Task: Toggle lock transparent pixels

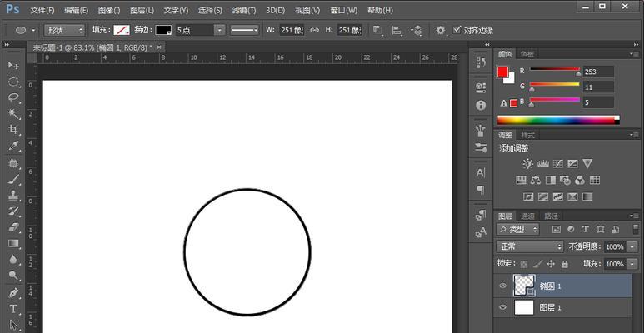Action: (524, 264)
